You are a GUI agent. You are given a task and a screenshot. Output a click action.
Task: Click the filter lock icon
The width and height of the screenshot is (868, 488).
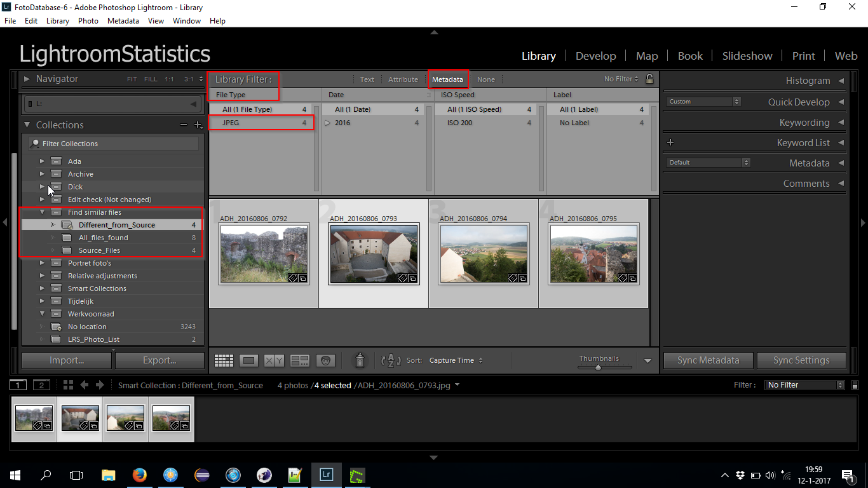point(649,79)
